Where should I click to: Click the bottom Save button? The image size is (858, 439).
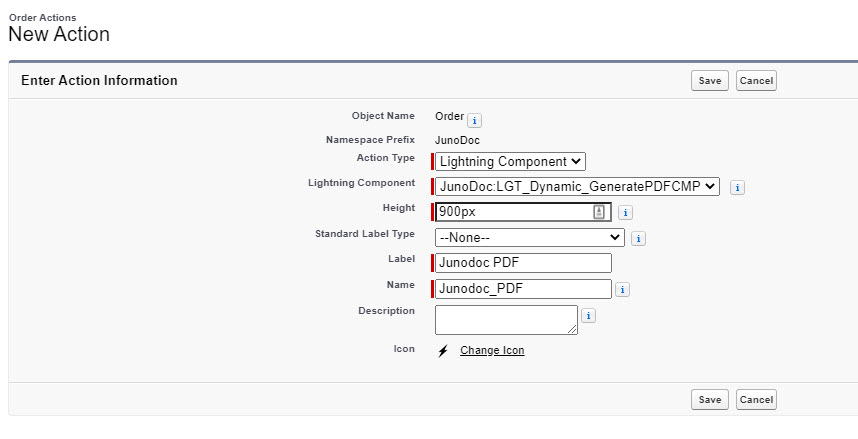pos(710,400)
